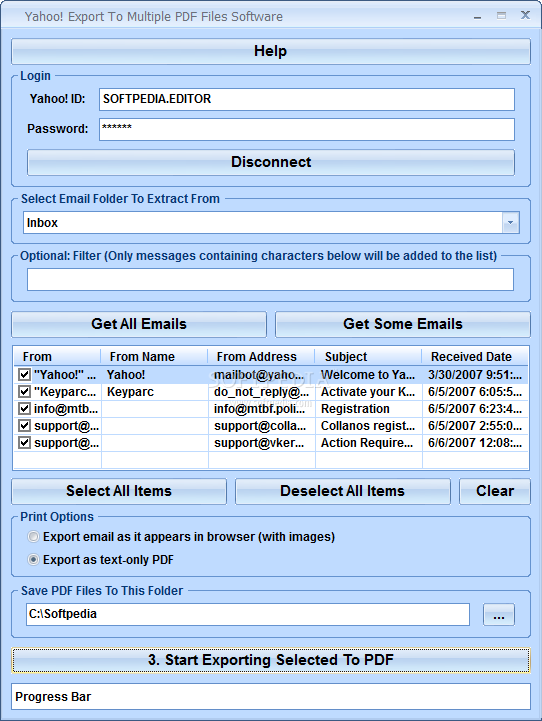This screenshot has width=542, height=721.
Task: Sort by the From Name column header
Action: [x=154, y=357]
